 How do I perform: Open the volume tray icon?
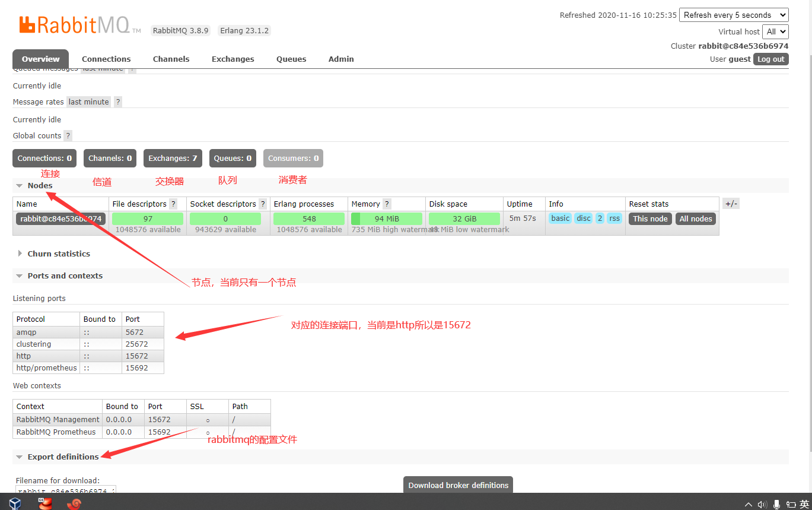762,504
